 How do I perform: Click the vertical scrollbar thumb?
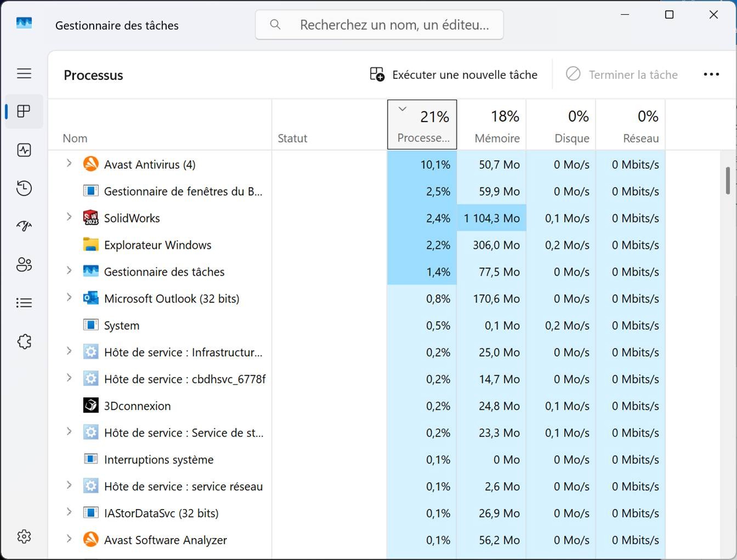[728, 181]
